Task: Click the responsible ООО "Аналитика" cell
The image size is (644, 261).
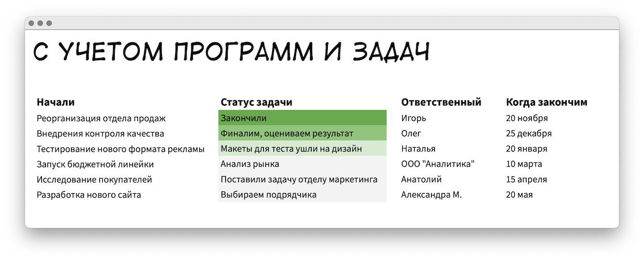Action: (438, 164)
